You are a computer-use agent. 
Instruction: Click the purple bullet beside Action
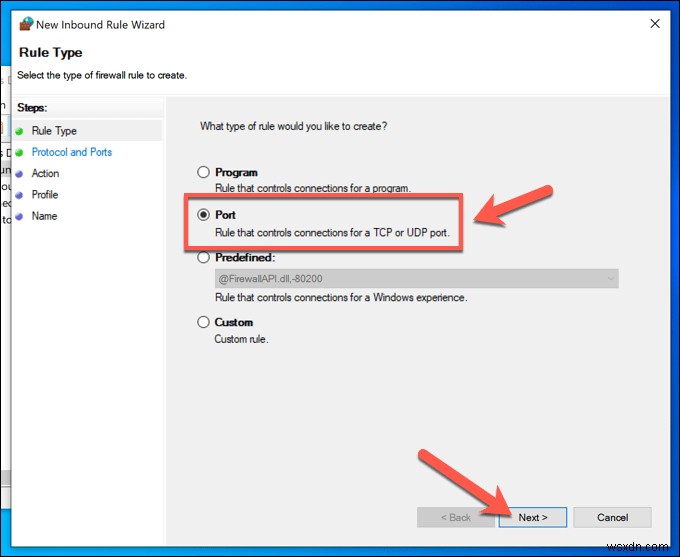[19, 174]
